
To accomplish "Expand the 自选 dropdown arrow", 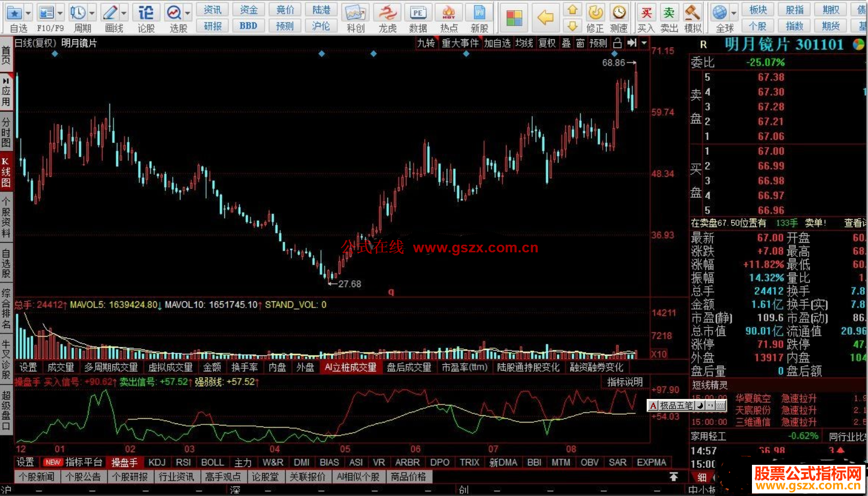I will click(28, 13).
